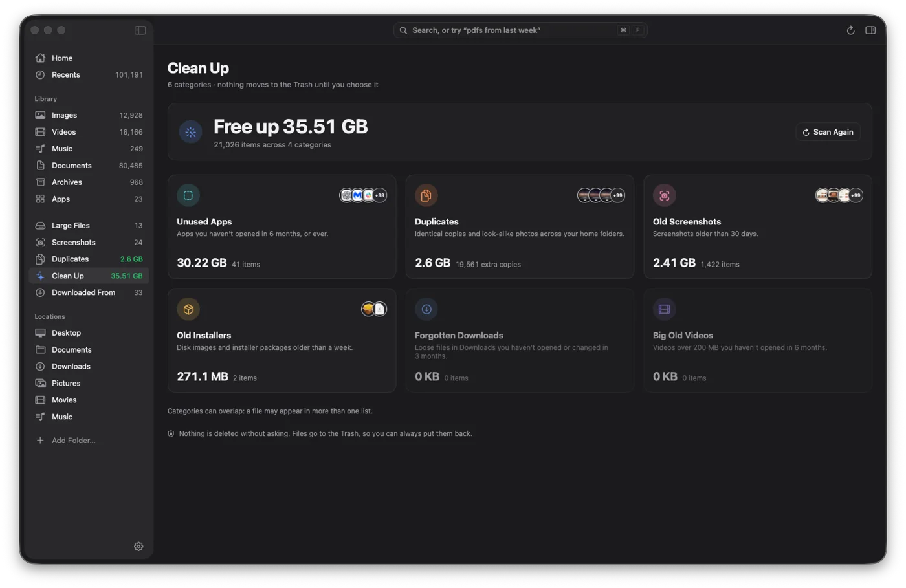
Task: Click the Unused Apps thumbnail cluster
Action: coord(363,195)
